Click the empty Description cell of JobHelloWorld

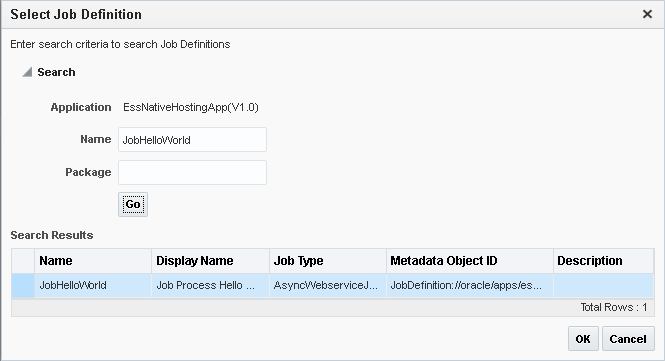tap(604, 285)
